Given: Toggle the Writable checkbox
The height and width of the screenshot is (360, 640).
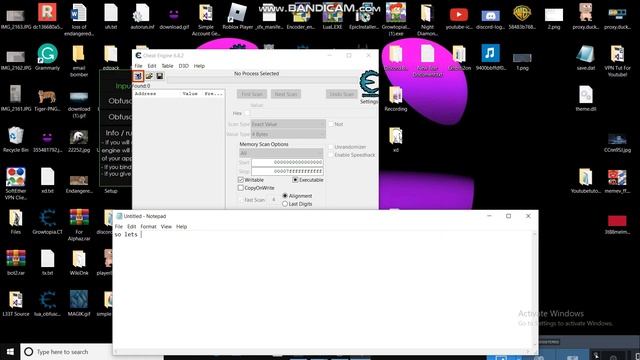Looking at the screenshot, I should click(x=241, y=180).
